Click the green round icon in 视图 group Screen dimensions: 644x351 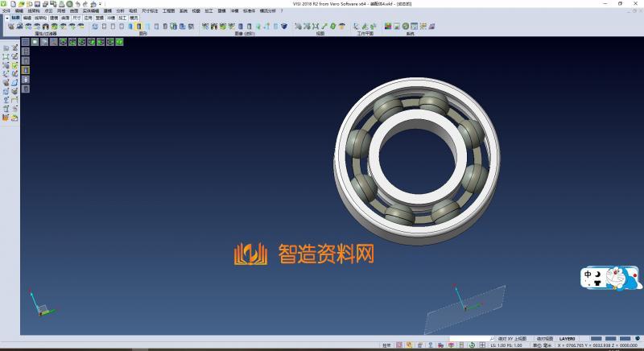click(x=332, y=27)
